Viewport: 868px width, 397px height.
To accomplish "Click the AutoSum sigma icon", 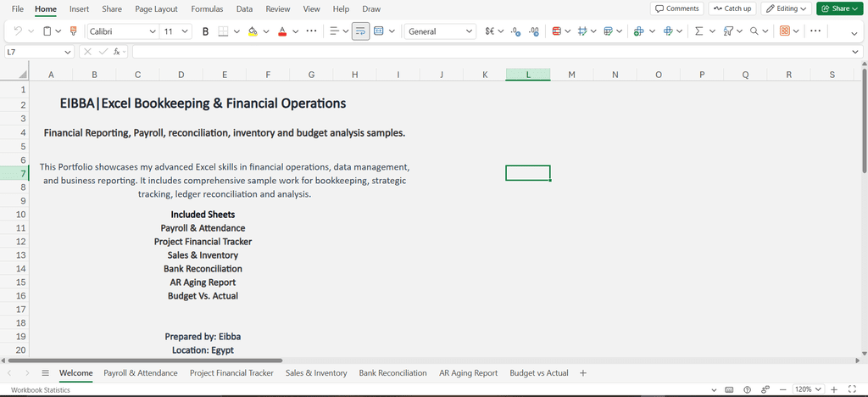I will click(698, 31).
